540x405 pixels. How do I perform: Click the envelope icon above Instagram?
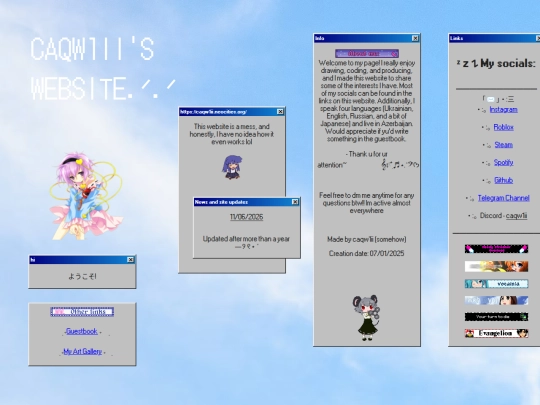[491, 100]
